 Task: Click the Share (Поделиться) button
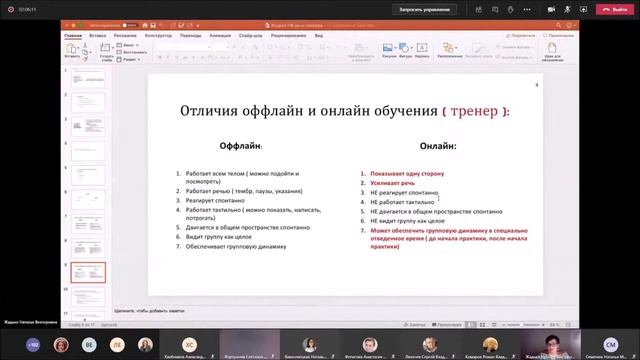click(x=520, y=36)
